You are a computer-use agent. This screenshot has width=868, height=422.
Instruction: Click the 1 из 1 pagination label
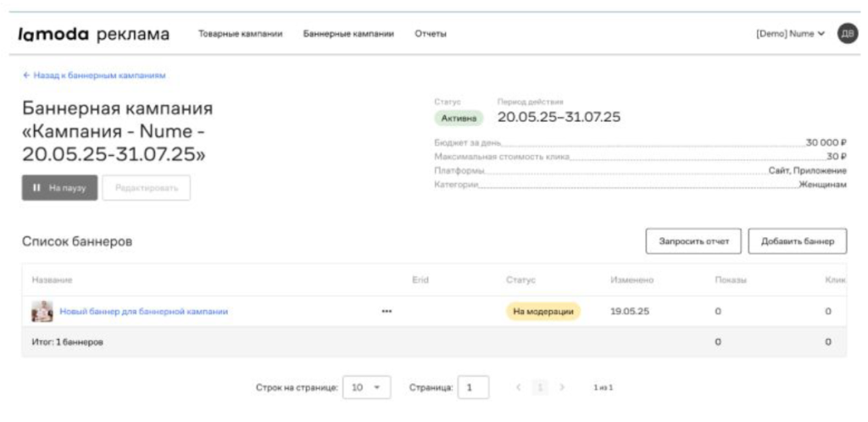pos(604,388)
